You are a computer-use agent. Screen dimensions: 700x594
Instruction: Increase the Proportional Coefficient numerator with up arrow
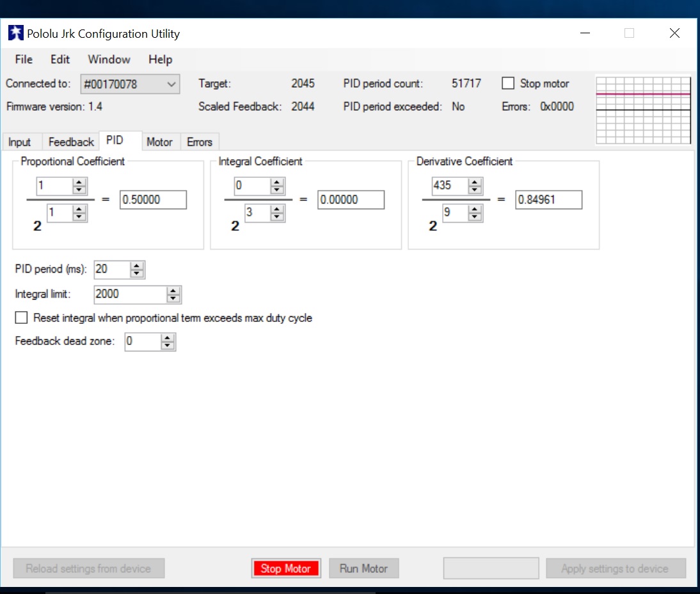click(79, 182)
